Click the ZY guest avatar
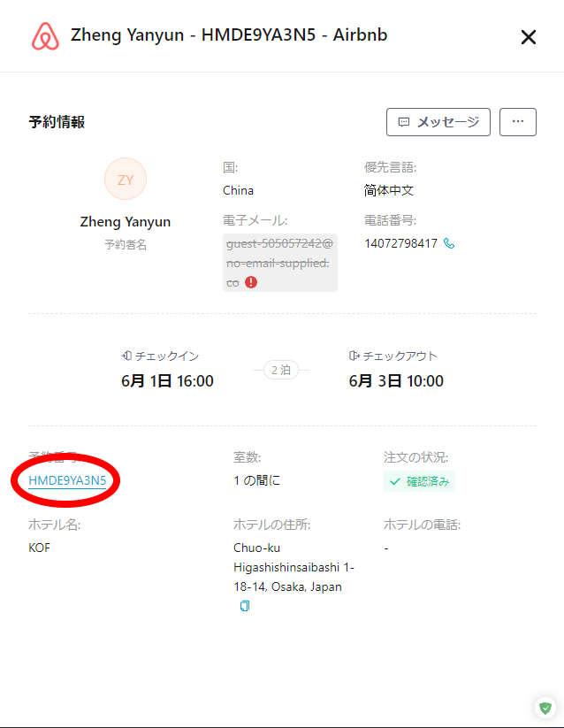 (126, 179)
